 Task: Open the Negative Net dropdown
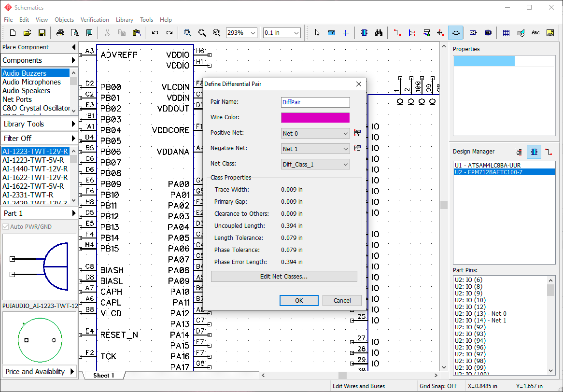[x=315, y=149]
